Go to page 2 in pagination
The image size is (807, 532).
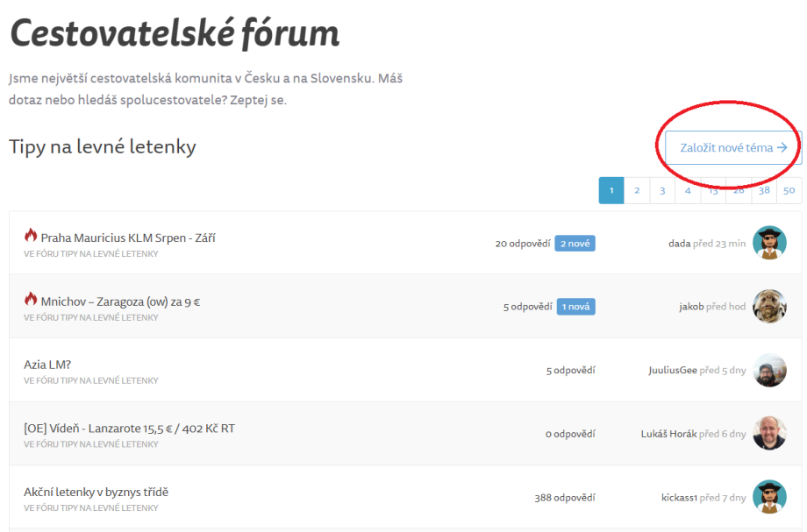pyautogui.click(x=637, y=190)
